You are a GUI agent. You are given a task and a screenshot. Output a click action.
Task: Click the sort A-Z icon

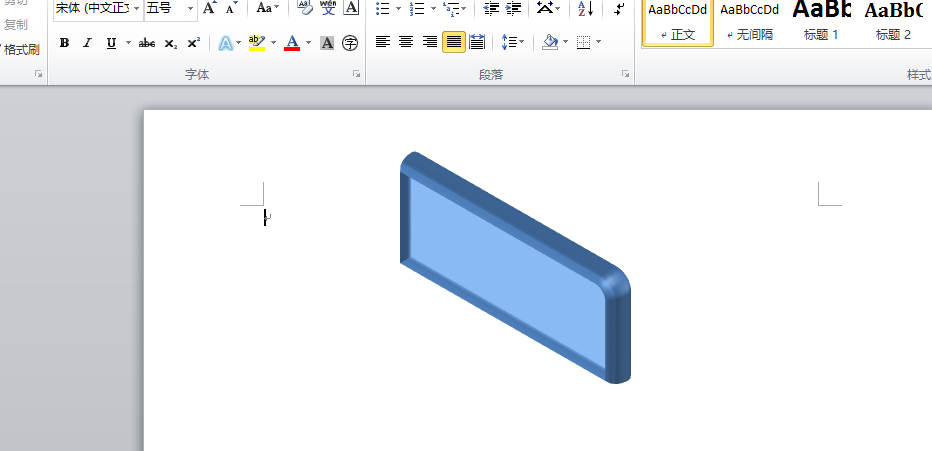point(585,8)
